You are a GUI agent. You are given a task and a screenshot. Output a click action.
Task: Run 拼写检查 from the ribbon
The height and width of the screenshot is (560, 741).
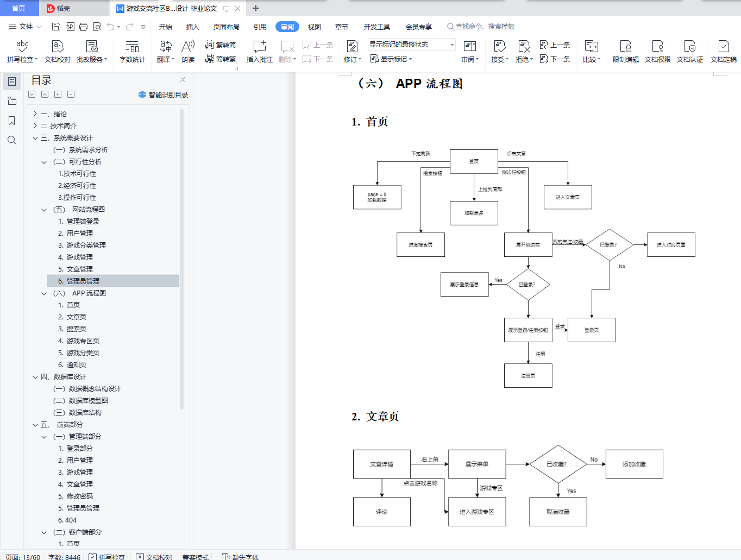[22, 52]
